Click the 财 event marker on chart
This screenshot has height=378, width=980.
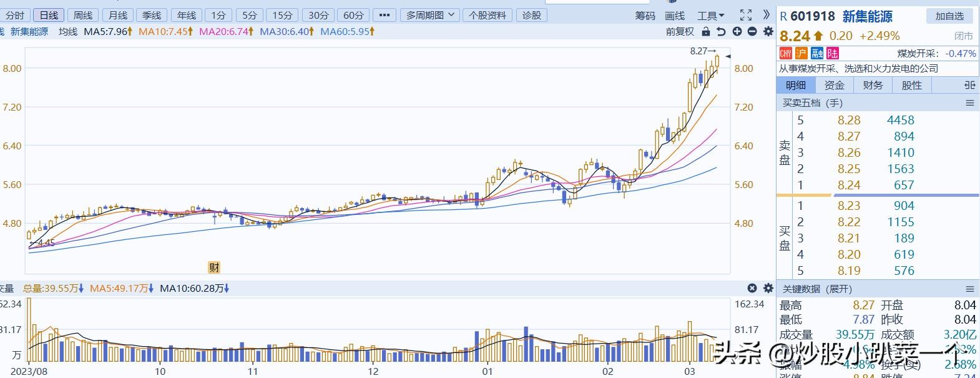(x=214, y=267)
